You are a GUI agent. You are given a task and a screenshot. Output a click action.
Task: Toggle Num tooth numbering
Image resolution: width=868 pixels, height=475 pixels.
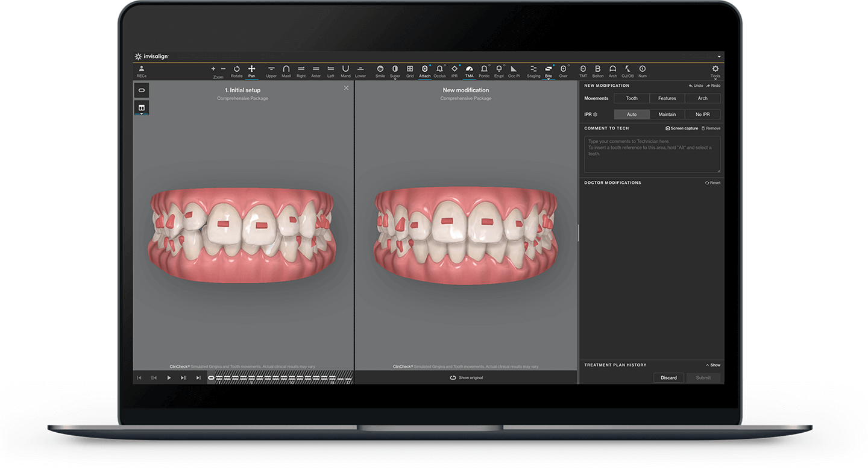[643, 71]
